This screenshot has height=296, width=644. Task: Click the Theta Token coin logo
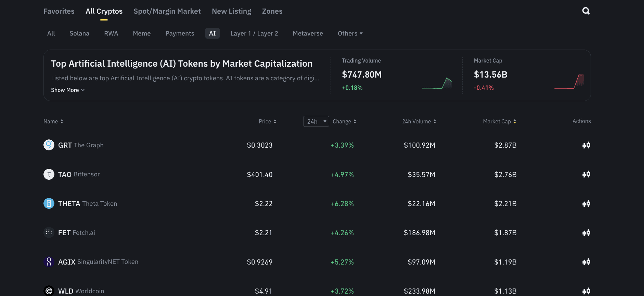[49, 203]
